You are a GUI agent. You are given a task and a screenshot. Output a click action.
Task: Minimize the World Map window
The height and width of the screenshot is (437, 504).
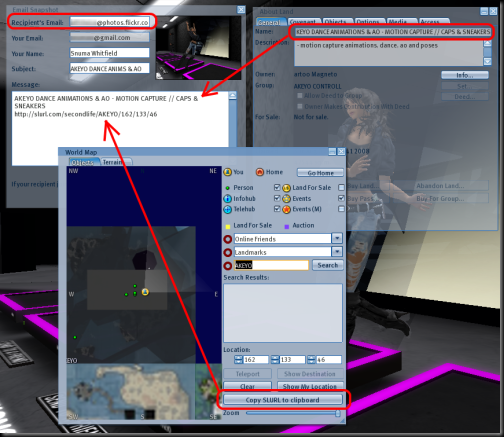click(332, 152)
